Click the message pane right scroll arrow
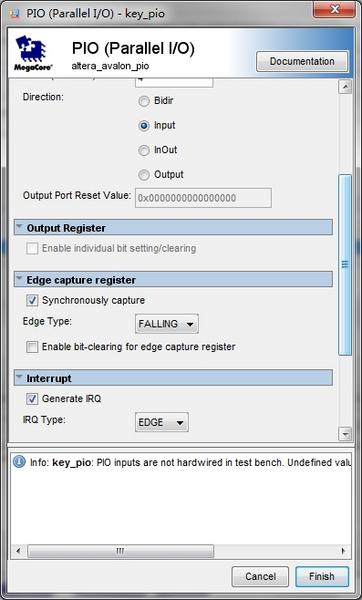362x600 pixels. 343,551
